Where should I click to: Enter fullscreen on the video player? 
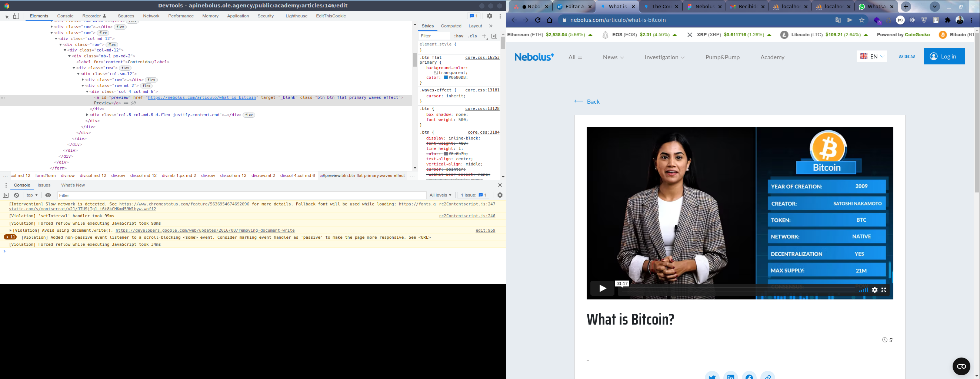(884, 290)
